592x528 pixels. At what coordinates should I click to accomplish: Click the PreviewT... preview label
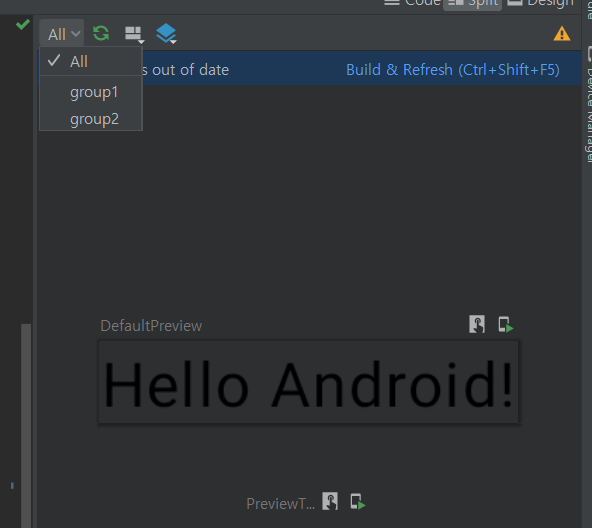coord(281,503)
